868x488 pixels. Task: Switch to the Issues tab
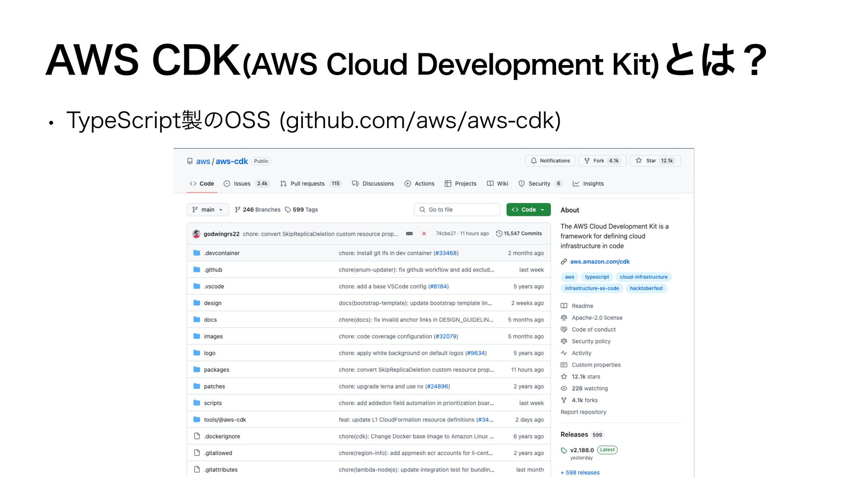click(x=242, y=183)
